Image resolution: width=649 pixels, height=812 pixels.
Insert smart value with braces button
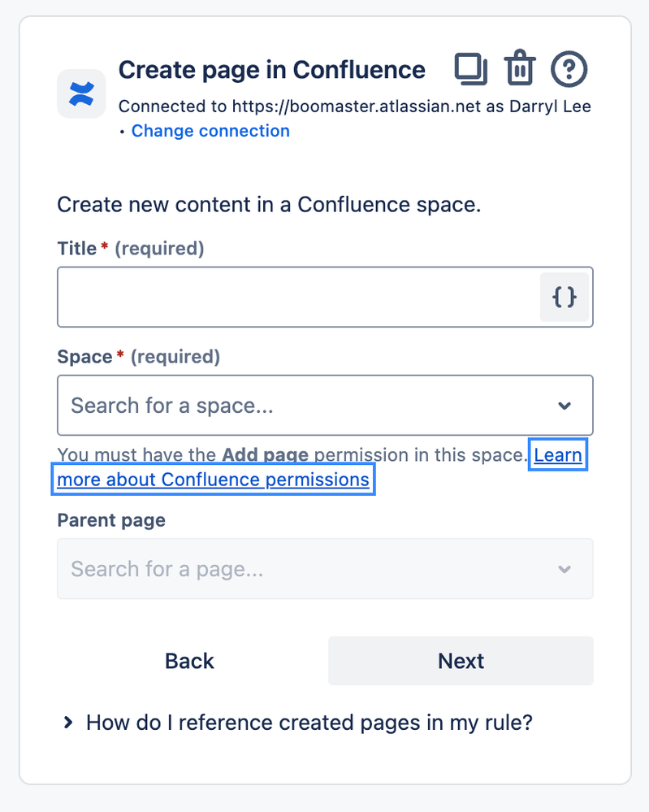coord(565,297)
